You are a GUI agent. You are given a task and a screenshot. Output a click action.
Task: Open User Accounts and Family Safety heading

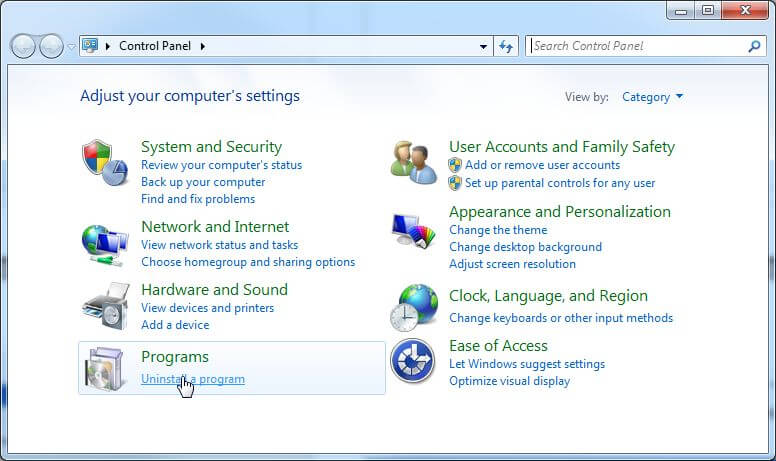(x=562, y=146)
